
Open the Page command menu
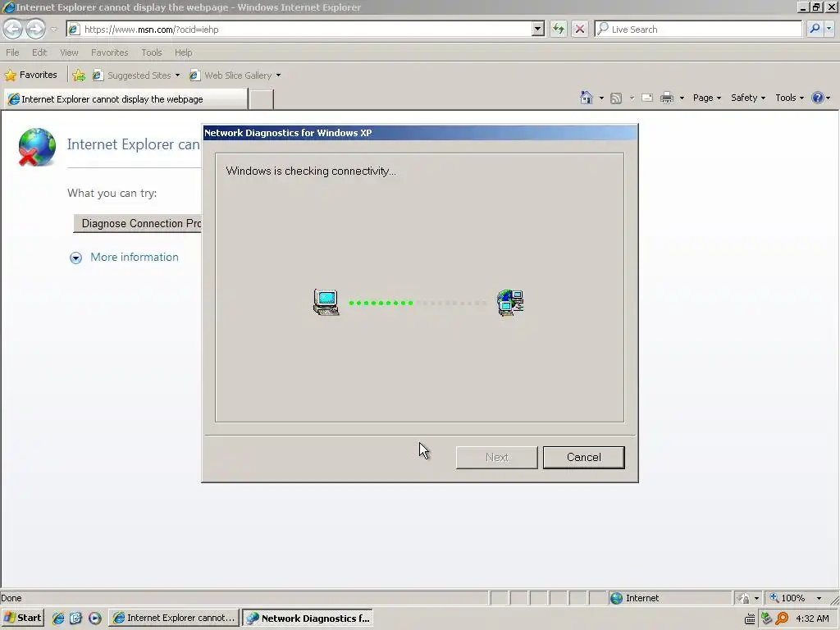706,98
